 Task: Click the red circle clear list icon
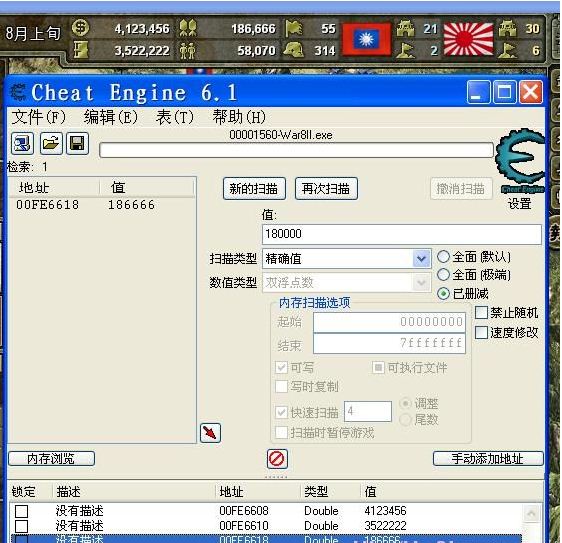(x=277, y=458)
